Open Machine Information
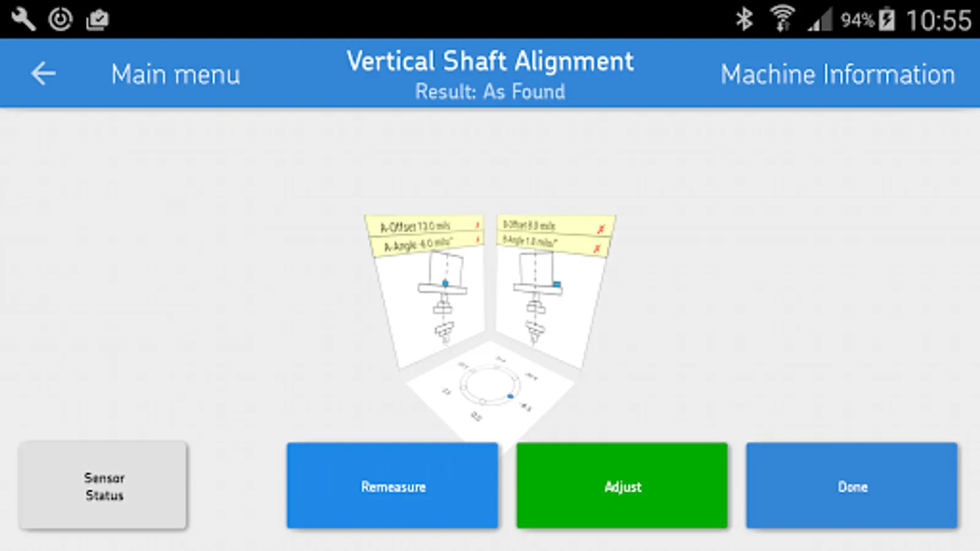980x551 pixels. 837,75
